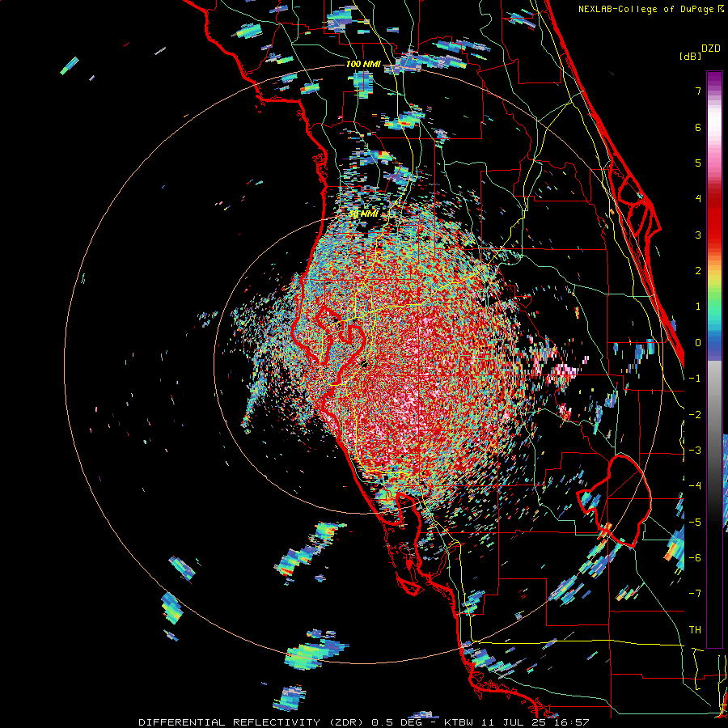Pick the purple top end of color bar
This screenshot has width=728, height=728.
[714, 78]
